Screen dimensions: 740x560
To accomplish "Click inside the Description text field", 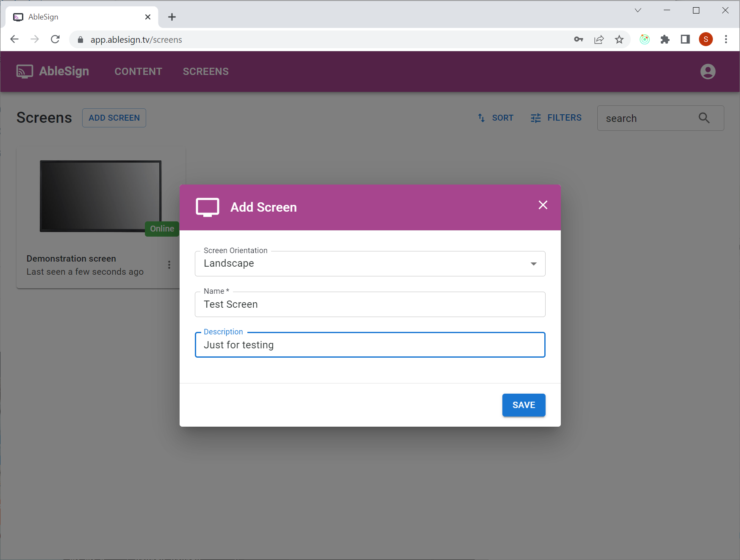I will point(370,345).
